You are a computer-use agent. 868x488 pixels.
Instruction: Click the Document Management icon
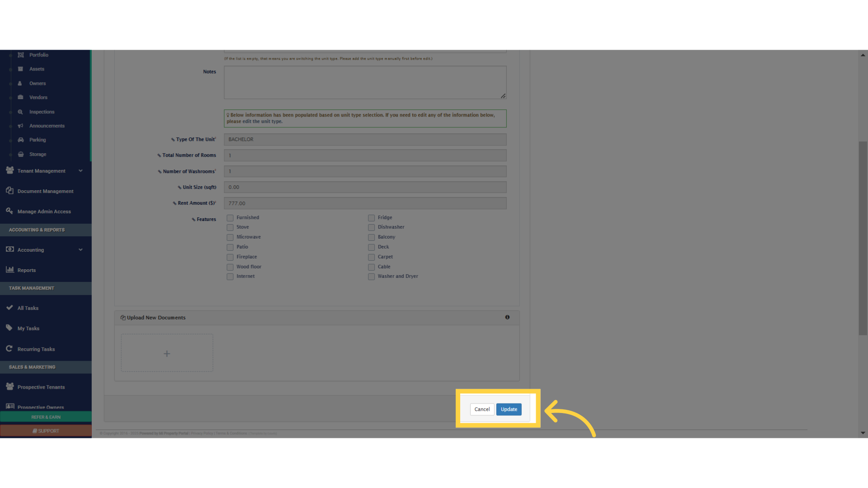click(x=9, y=191)
